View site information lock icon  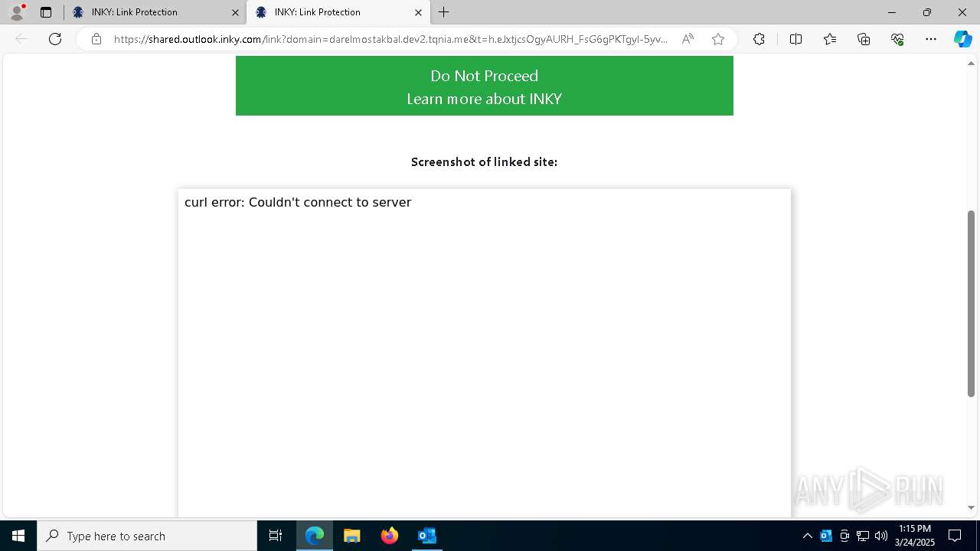click(x=96, y=39)
